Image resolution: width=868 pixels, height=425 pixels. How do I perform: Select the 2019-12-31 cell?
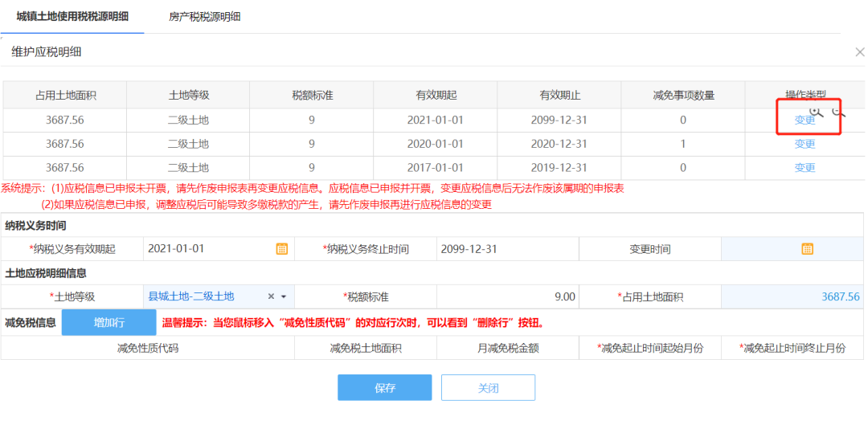[559, 168]
